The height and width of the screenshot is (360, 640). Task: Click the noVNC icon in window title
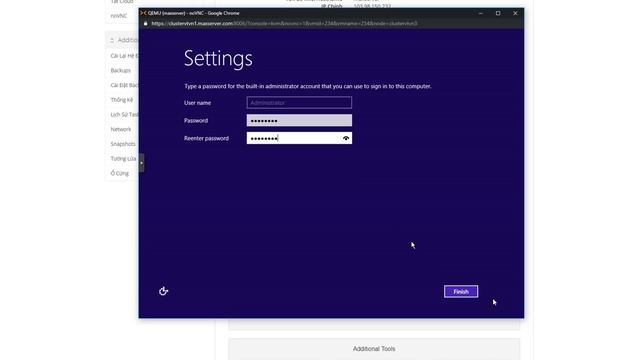(x=143, y=13)
